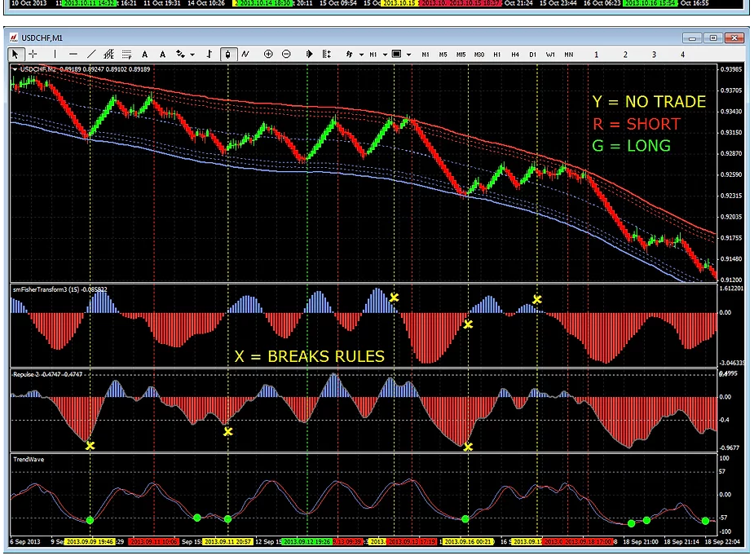Switch chart to H4 timeframe
Viewport: 754px width, 560px height.
tap(515, 55)
